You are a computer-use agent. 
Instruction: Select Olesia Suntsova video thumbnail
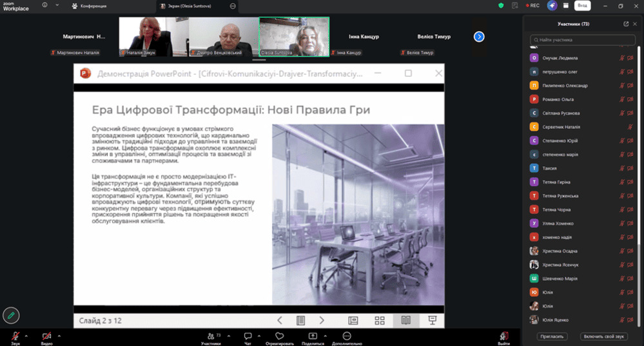[x=294, y=35]
